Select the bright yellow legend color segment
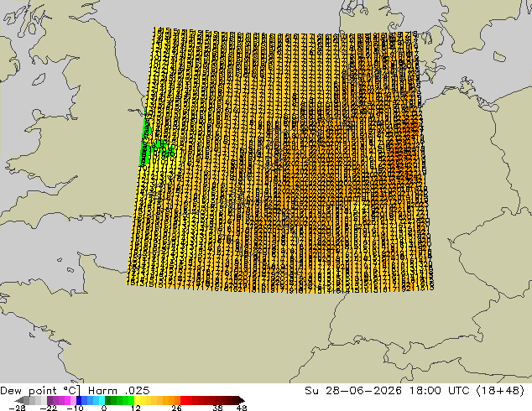The image size is (532, 411). click(137, 400)
